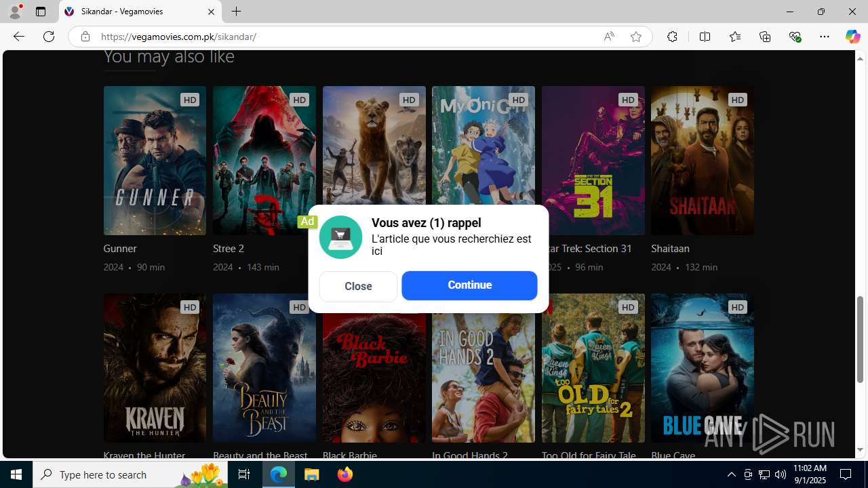Image resolution: width=868 pixels, height=488 pixels.
Task: Open the Gunner movie poster
Action: (x=155, y=161)
